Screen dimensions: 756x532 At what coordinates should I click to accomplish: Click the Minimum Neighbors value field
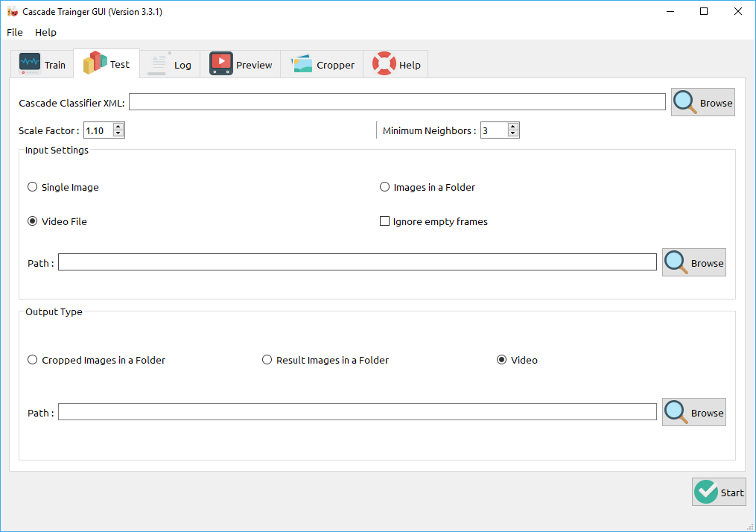495,130
